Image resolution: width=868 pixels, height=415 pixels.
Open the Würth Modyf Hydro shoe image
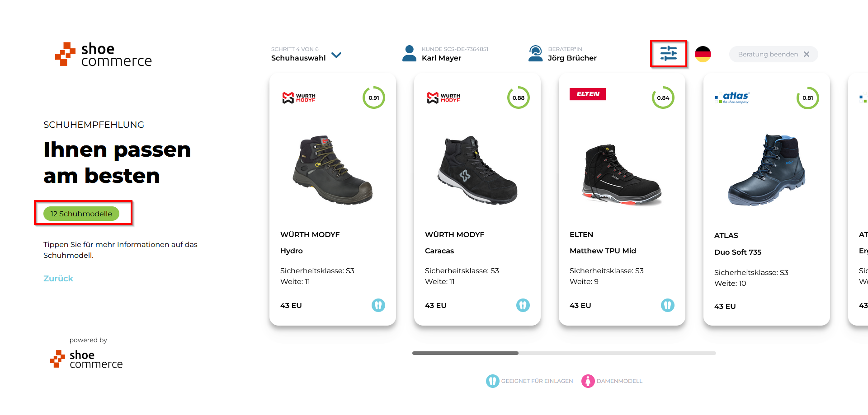[333, 170]
